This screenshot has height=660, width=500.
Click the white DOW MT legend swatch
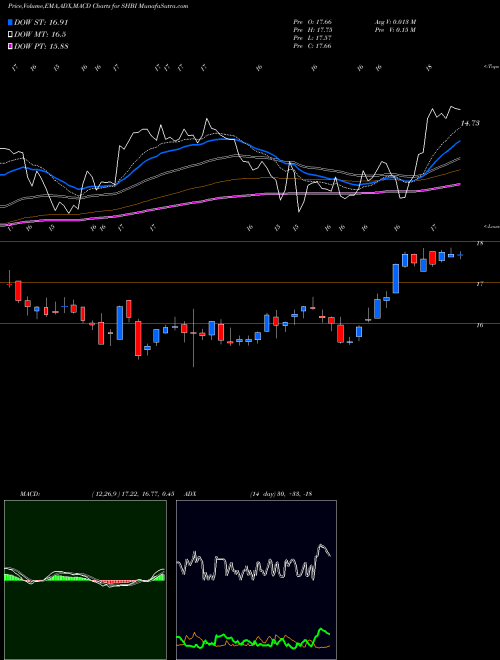(10, 34)
